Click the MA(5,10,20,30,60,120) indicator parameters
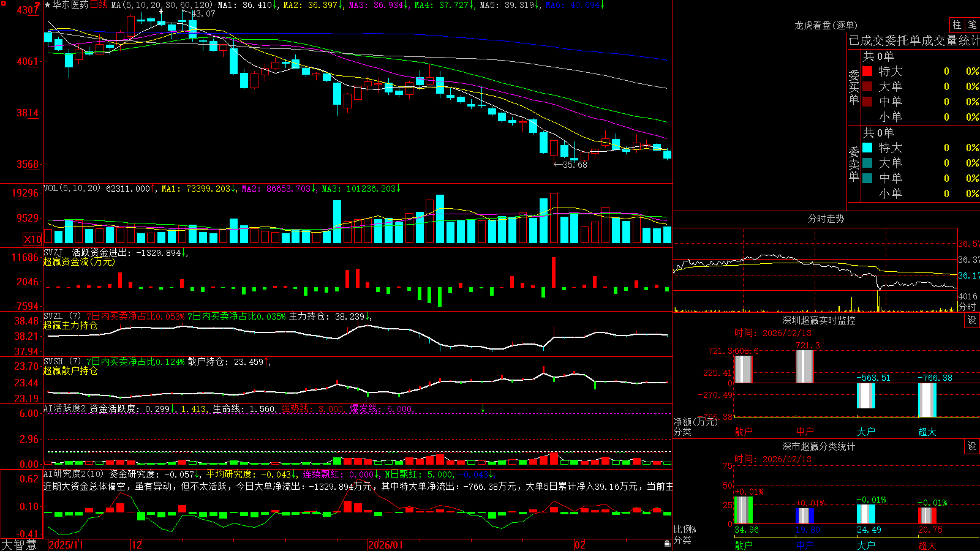 pos(162,5)
